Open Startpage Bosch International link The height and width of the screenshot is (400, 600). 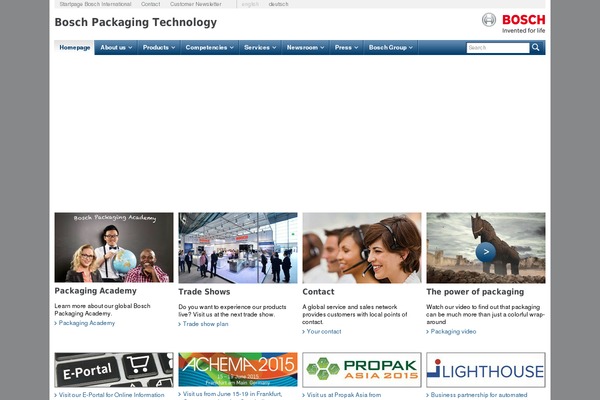(95, 4)
